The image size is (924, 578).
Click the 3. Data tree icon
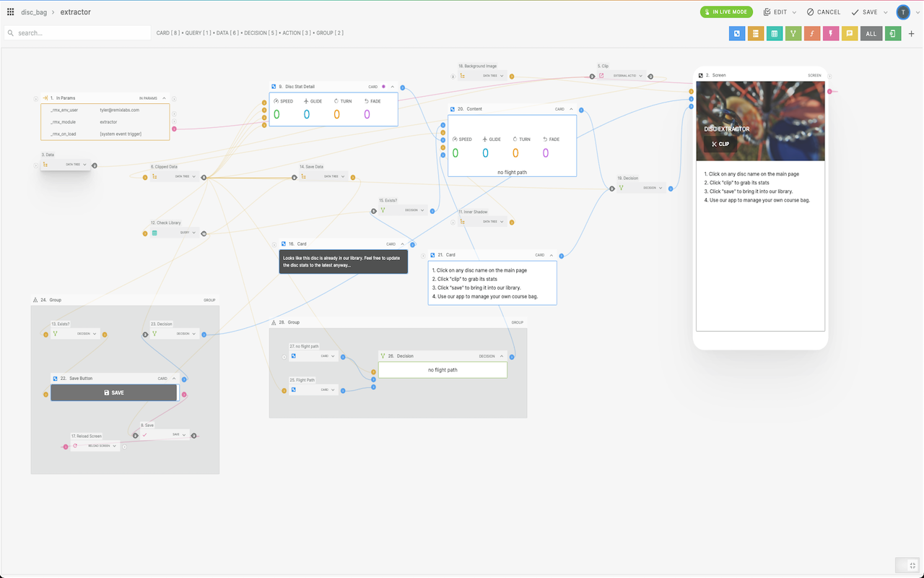pyautogui.click(x=45, y=165)
